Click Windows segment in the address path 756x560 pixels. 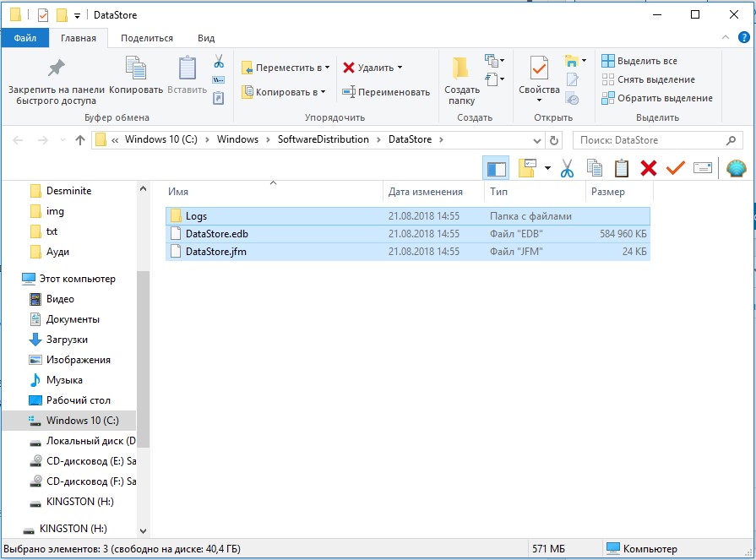[x=237, y=139]
